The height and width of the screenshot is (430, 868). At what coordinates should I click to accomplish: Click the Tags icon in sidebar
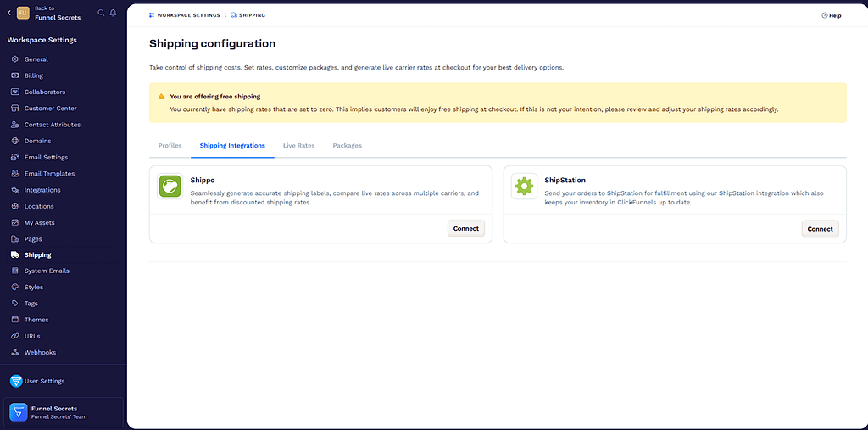click(x=15, y=304)
